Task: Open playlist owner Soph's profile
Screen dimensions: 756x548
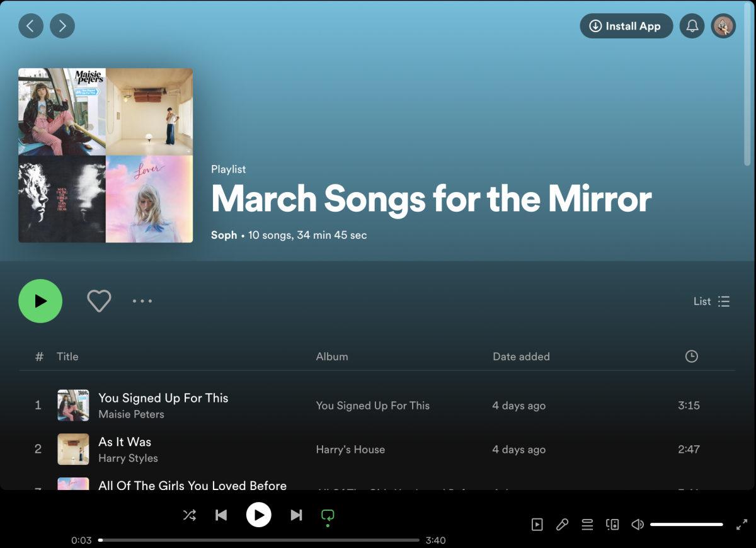Action: pos(224,235)
